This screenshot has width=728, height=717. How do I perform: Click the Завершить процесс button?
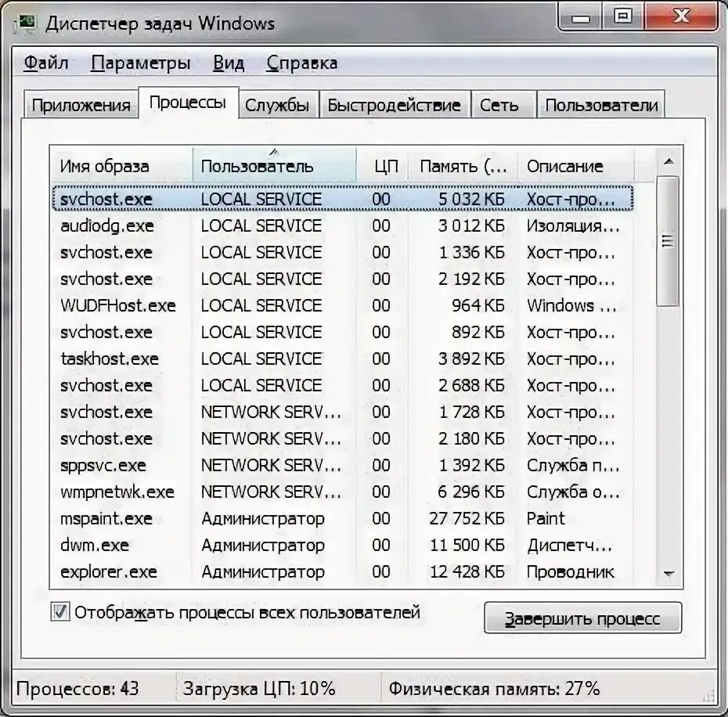pos(582,618)
